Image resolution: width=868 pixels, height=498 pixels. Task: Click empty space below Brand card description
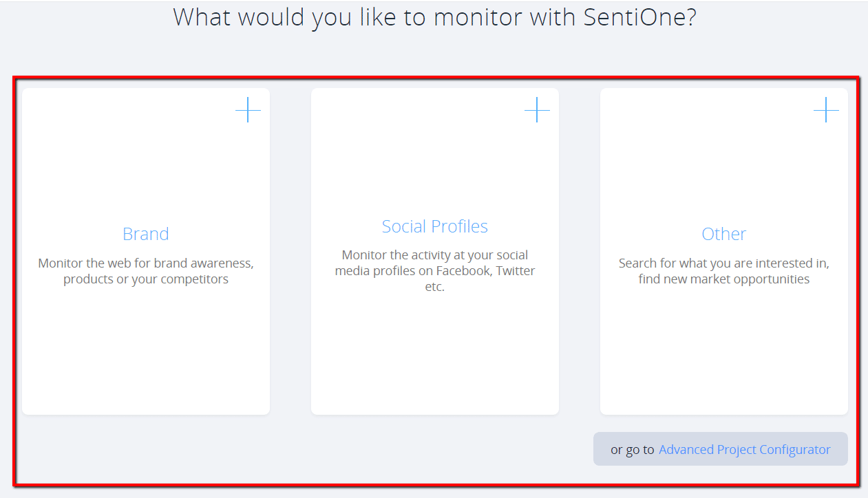pos(146,351)
